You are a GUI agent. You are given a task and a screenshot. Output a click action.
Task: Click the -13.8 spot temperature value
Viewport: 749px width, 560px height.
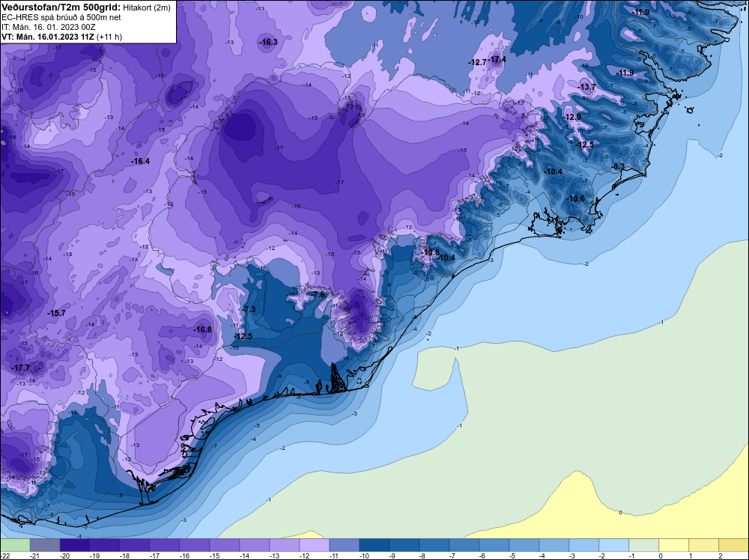[x=431, y=252]
